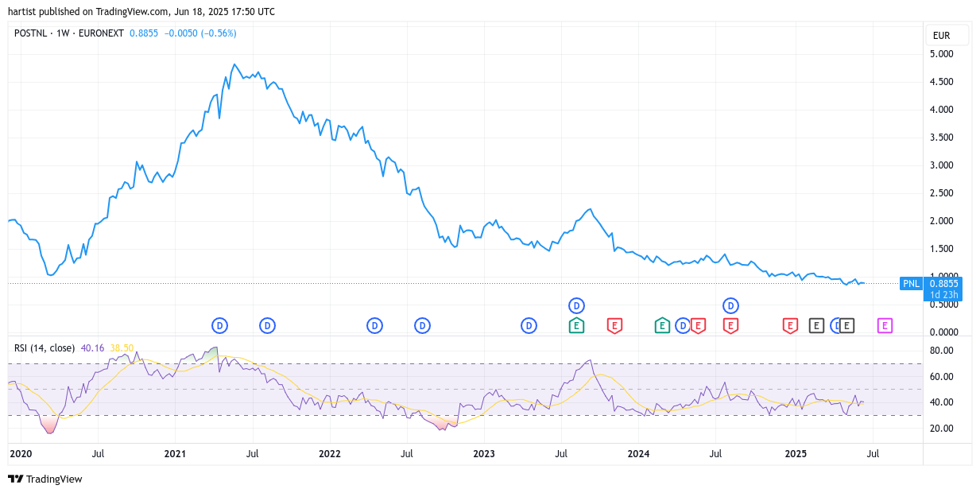Click the dividend D marker near April 2024

pos(682,325)
